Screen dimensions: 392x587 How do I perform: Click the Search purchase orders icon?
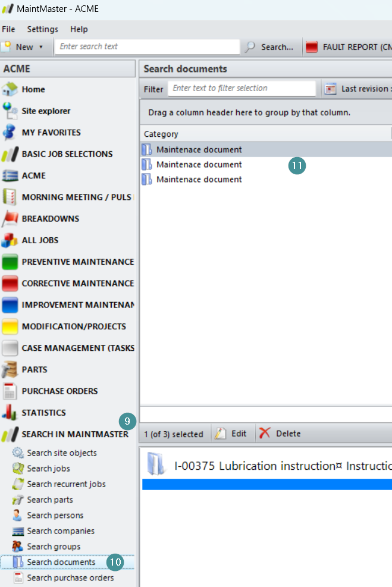click(x=18, y=577)
